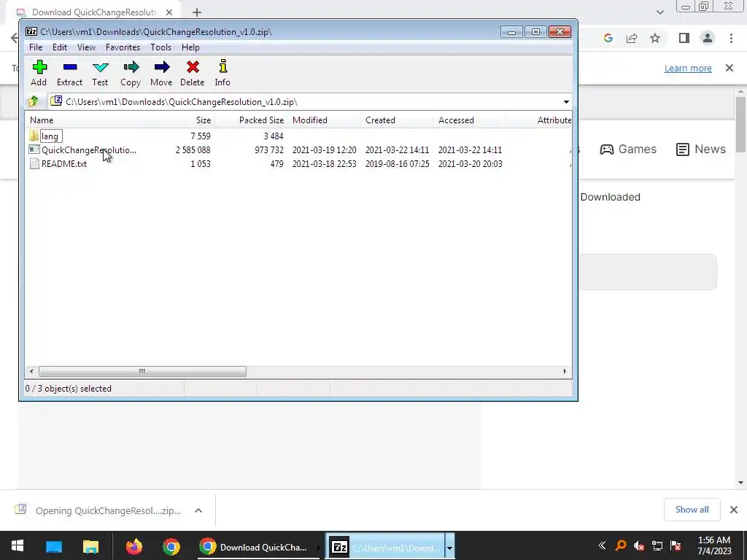Click the 7z title bar icon
Screen dimensions: 747x560
click(x=31, y=32)
